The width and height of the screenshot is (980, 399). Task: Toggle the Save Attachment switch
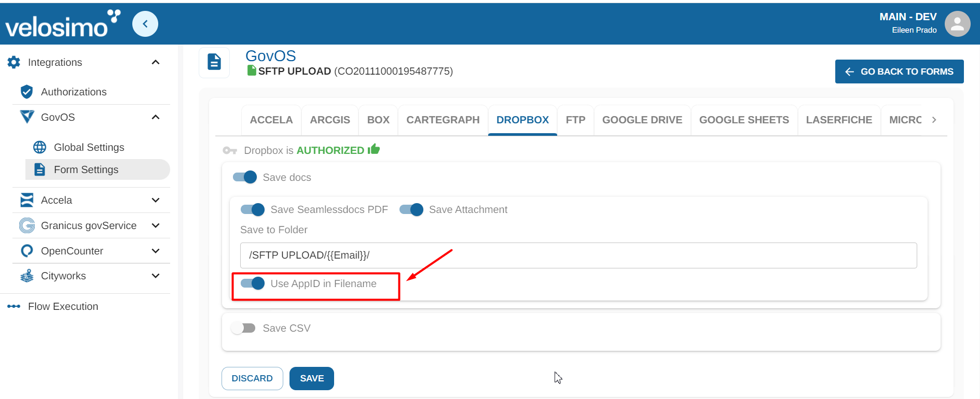(x=411, y=209)
